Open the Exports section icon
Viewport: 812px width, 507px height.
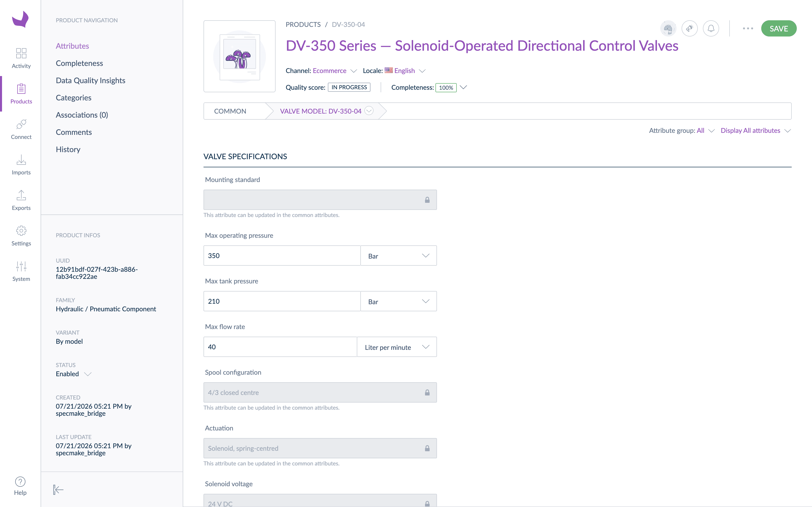click(21, 195)
